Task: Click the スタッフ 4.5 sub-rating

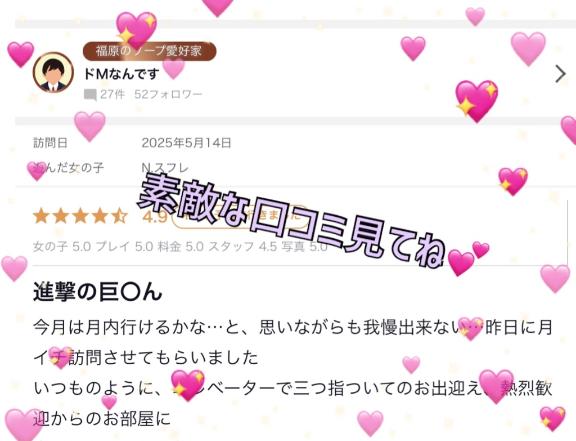Action: click(243, 246)
